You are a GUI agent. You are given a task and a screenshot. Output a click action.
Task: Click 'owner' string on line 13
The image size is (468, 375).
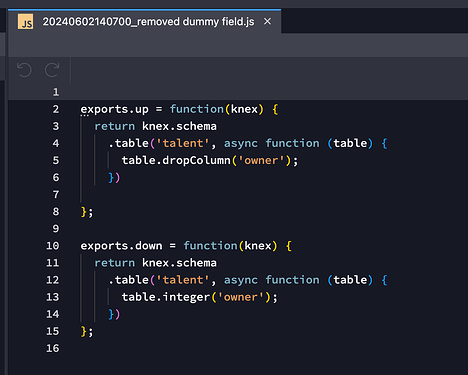click(x=241, y=297)
